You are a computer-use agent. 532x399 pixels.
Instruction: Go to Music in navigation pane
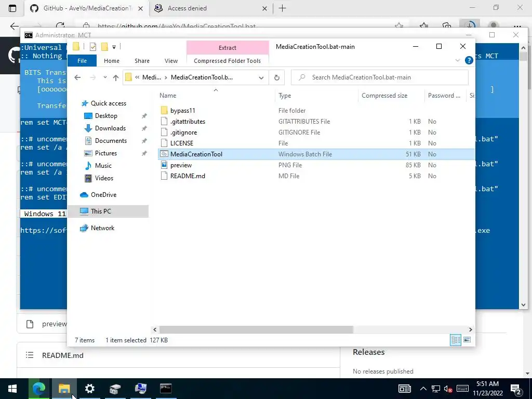pos(103,166)
